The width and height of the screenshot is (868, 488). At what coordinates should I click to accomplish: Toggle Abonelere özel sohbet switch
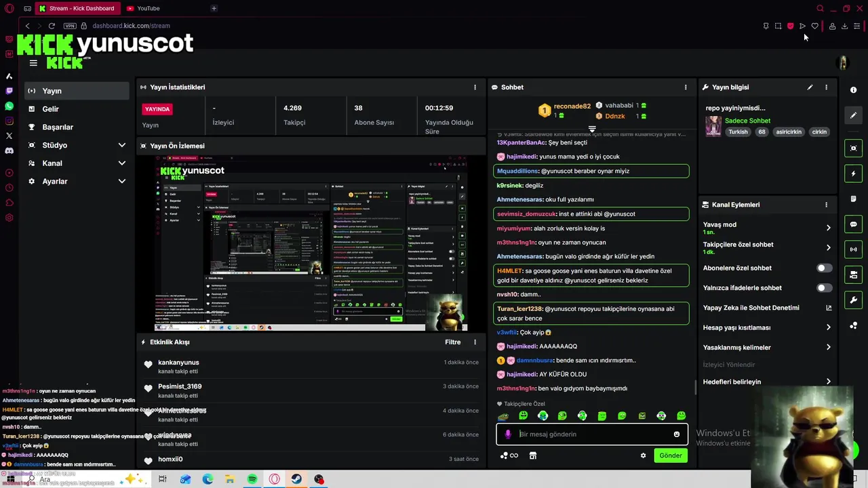coord(824,268)
